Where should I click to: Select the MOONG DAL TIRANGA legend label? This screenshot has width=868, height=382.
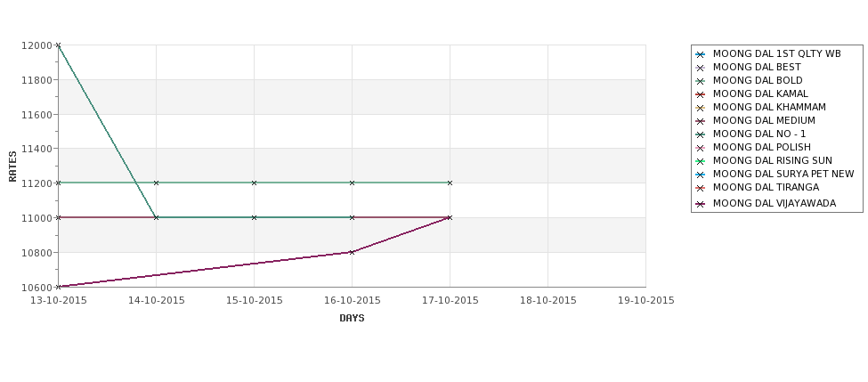click(766, 187)
